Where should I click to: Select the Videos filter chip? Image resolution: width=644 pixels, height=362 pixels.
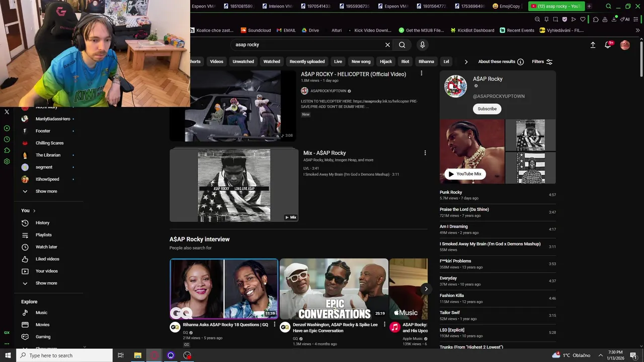point(216,62)
